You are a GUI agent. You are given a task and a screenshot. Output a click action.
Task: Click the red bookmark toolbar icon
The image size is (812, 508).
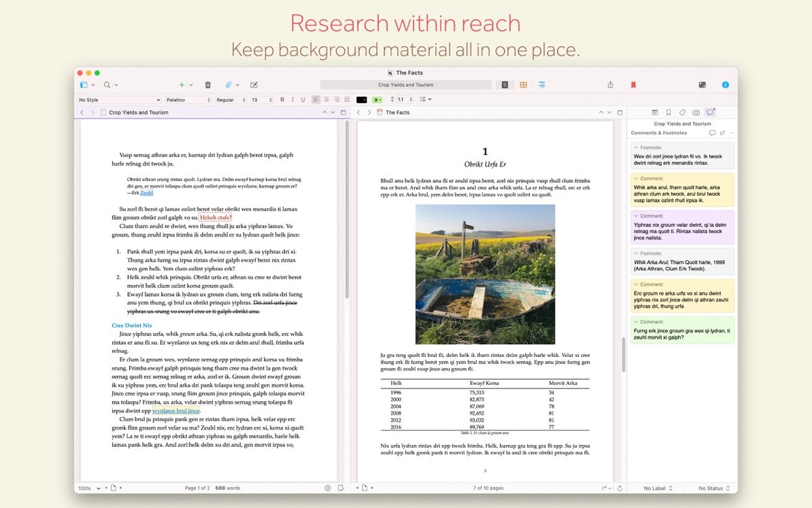tap(633, 85)
